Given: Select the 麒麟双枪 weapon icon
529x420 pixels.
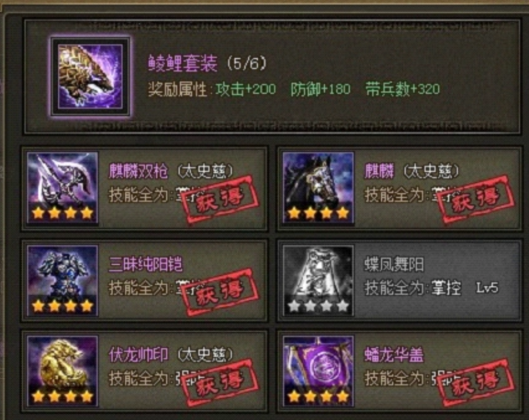Looking at the screenshot, I should 63,188.
